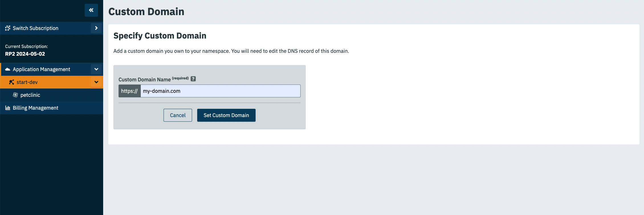This screenshot has width=644, height=215.
Task: Open Billing Management menu item
Action: click(52, 108)
